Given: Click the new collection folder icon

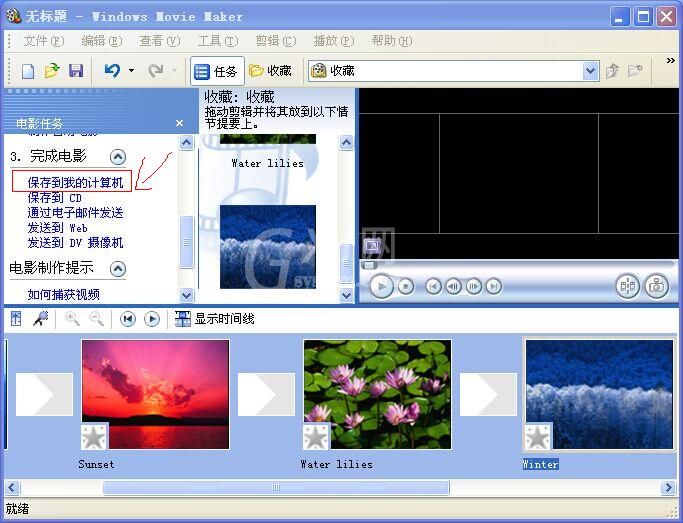Looking at the screenshot, I should [635, 71].
